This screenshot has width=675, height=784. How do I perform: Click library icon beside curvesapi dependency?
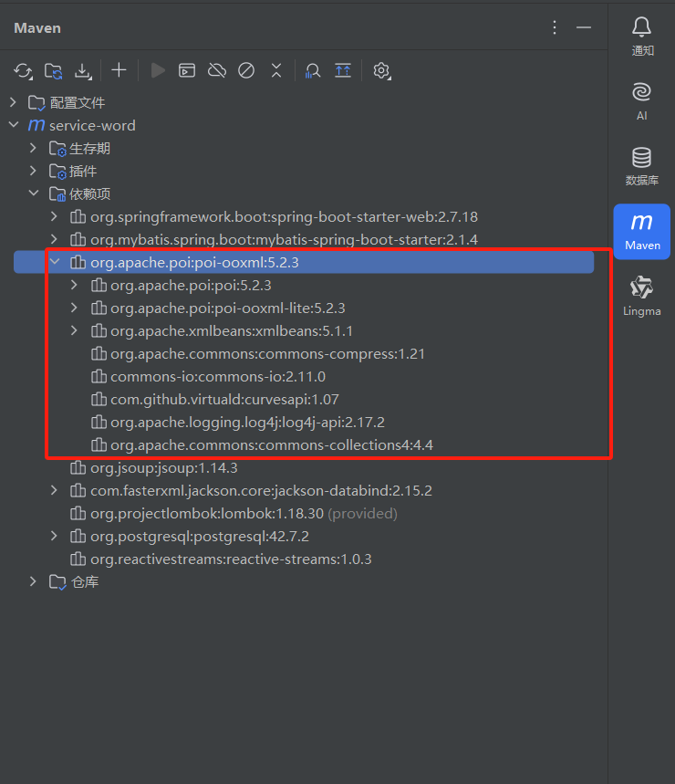pos(99,399)
